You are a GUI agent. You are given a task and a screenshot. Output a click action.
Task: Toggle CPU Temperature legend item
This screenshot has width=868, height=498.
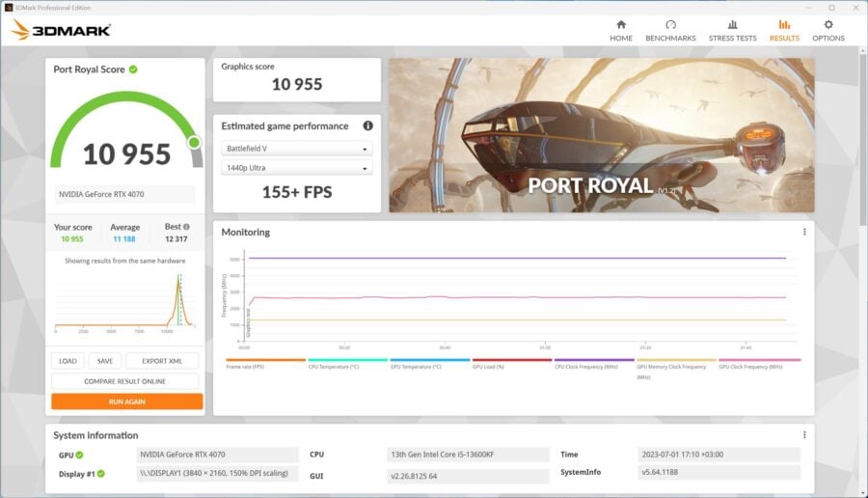[x=347, y=364]
